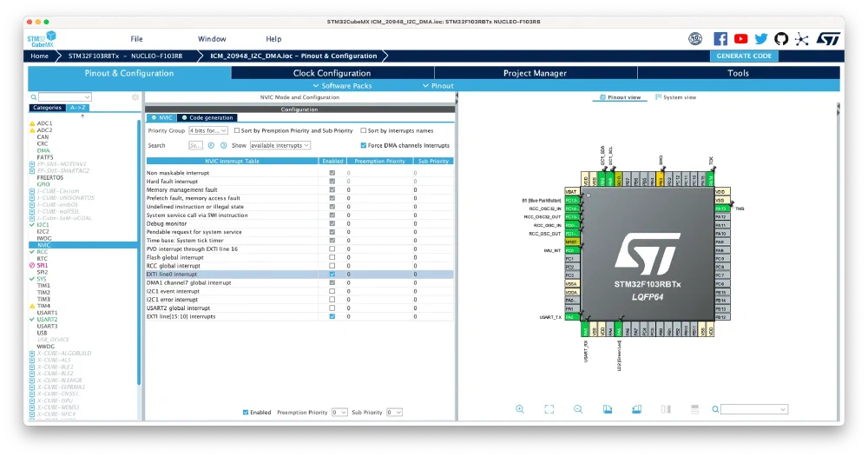The height and width of the screenshot is (457, 868).
Task: Open the YouTube icon link
Action: point(740,39)
